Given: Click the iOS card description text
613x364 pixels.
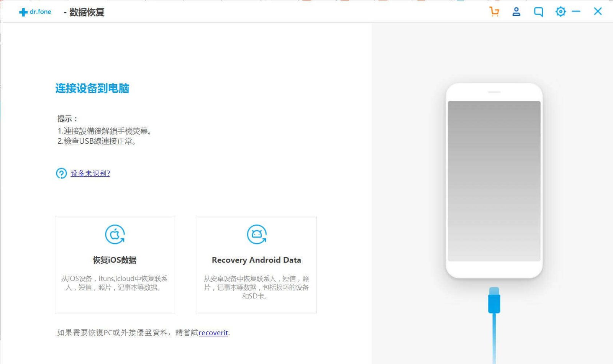Looking at the screenshot, I should pos(115,283).
